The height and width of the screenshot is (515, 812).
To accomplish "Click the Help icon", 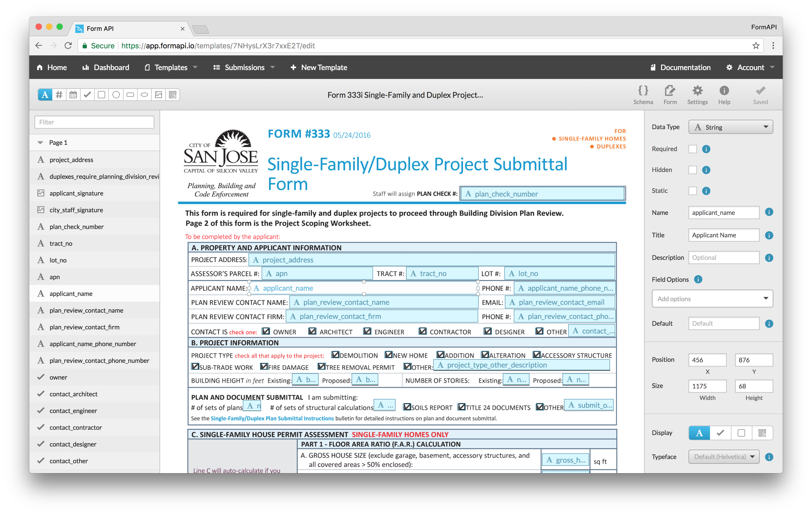I will coord(724,94).
